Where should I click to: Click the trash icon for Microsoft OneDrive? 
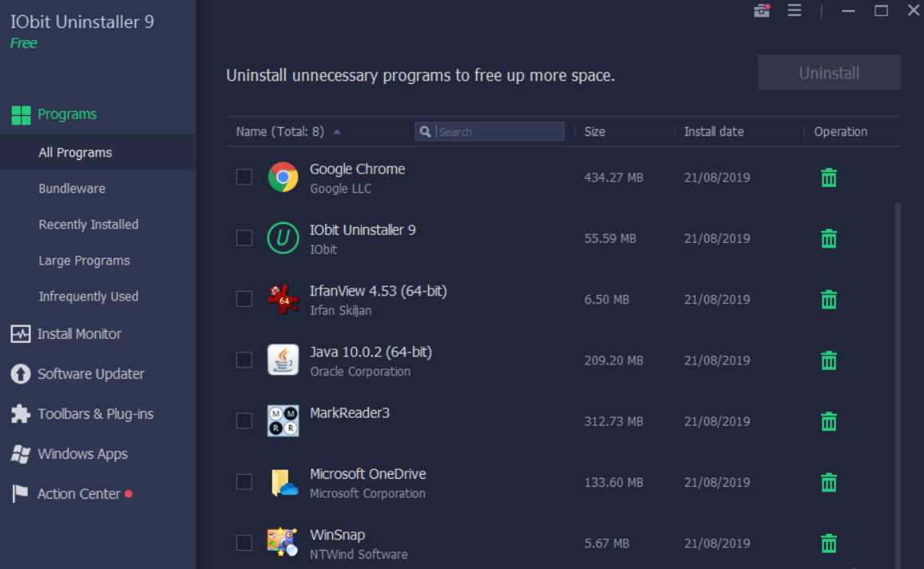tap(828, 483)
